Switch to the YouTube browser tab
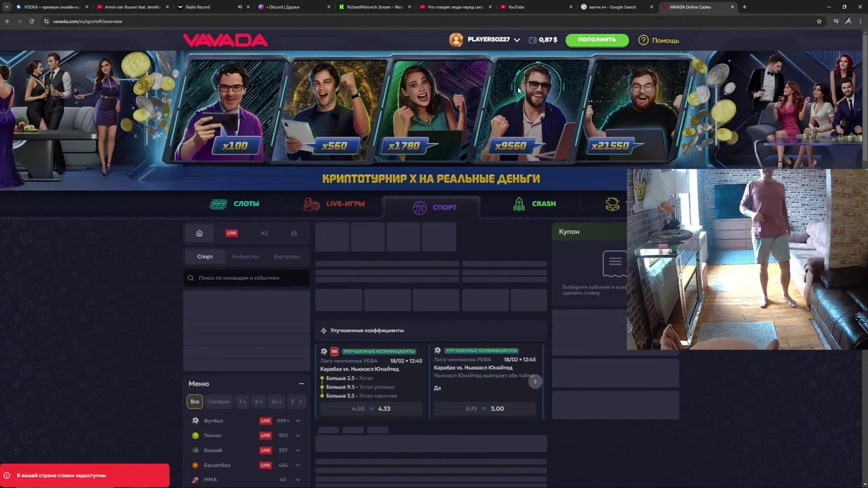868x488 pixels. coord(536,7)
